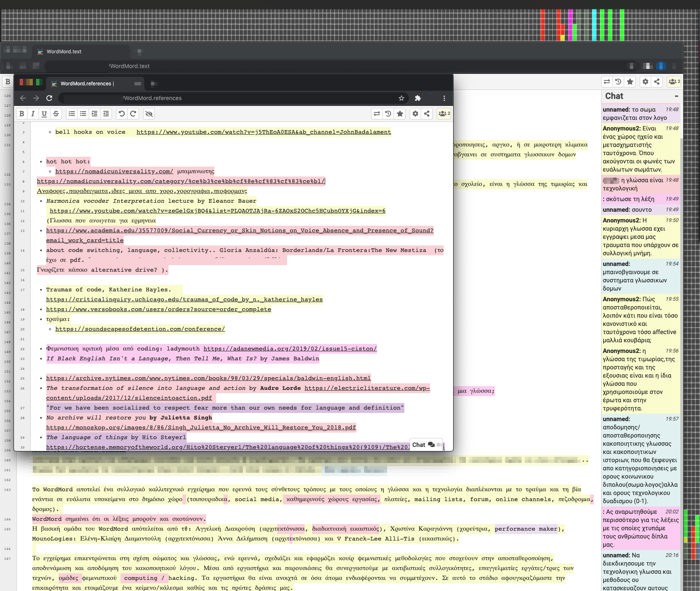Indent the line in the references pad

pyautogui.click(x=95, y=114)
